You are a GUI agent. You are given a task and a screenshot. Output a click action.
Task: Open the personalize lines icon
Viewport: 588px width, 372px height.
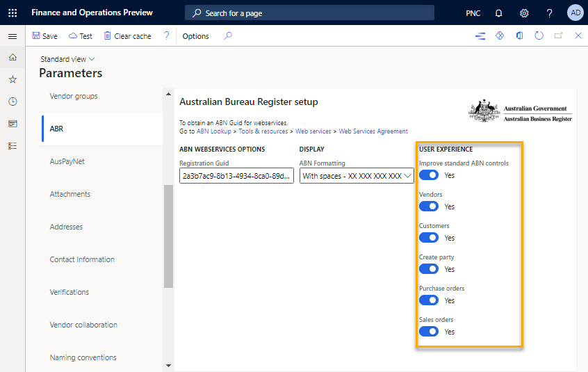[x=480, y=36]
